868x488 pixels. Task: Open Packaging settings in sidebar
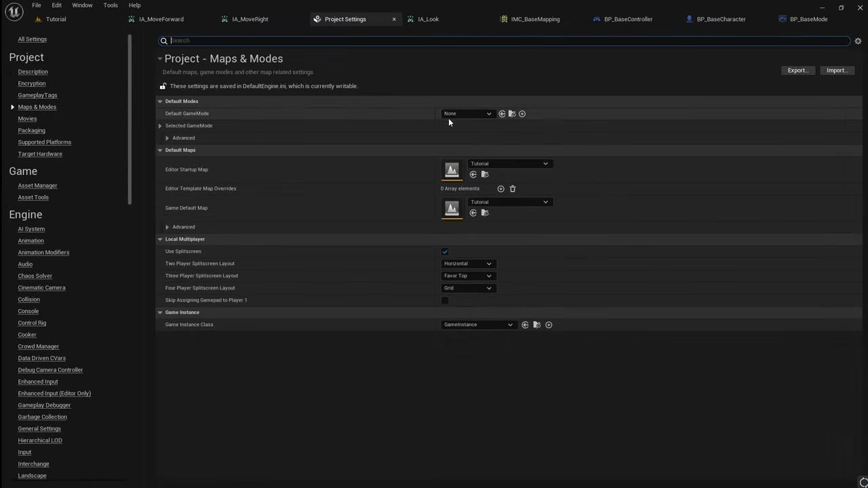click(x=32, y=130)
